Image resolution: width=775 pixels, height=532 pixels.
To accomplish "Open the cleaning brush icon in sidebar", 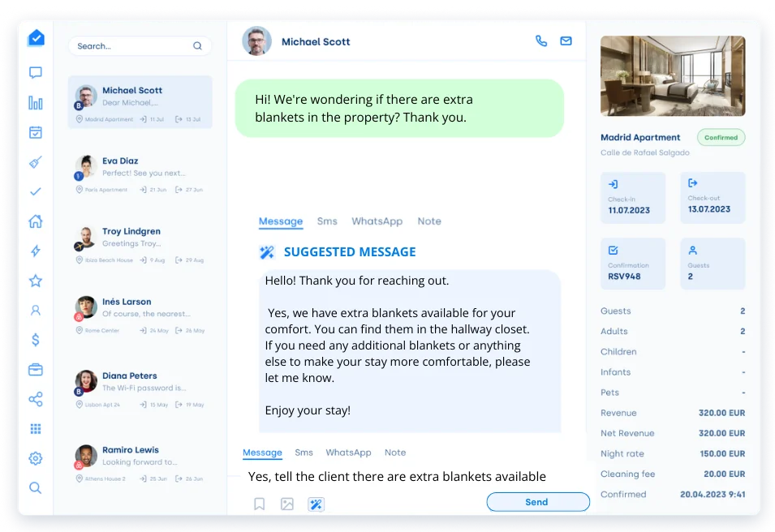I will (36, 162).
